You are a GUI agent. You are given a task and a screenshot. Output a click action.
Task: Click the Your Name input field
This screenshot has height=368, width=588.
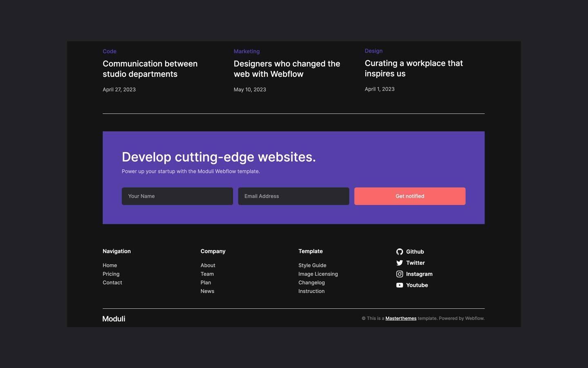point(177,196)
